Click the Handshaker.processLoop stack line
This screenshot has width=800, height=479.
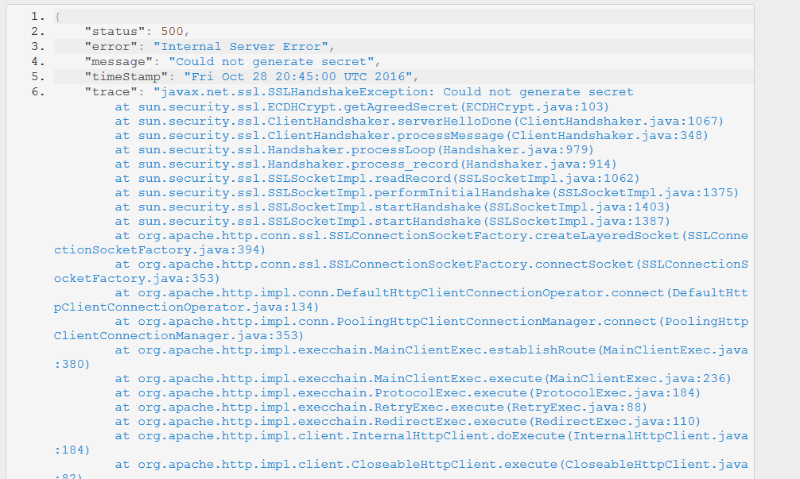354,149
